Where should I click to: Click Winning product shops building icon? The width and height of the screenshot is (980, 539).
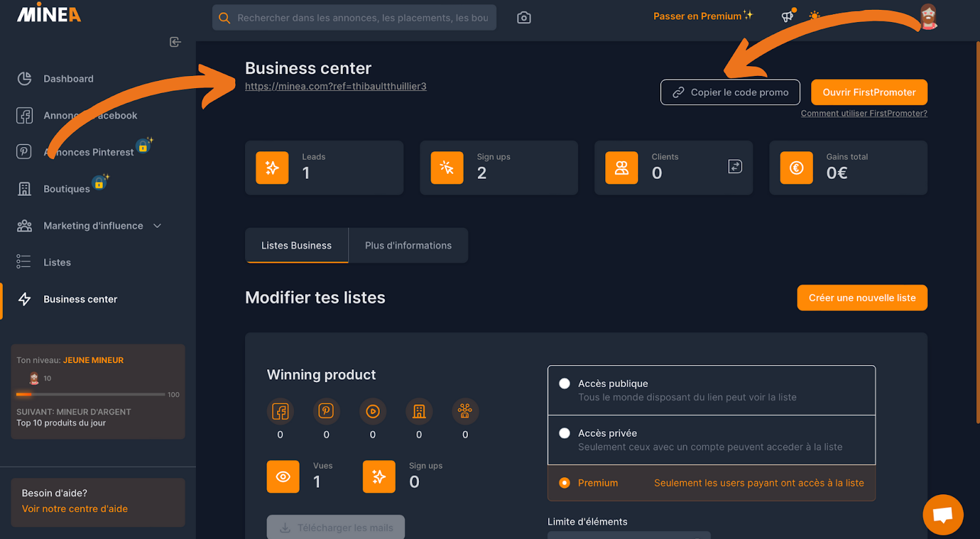click(x=419, y=412)
